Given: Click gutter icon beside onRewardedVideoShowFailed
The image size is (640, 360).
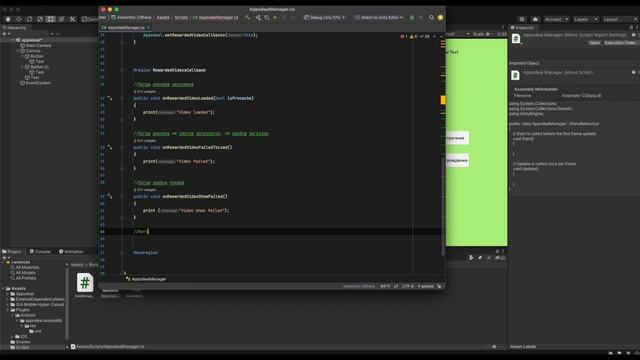Looking at the screenshot, I should coord(109,196).
